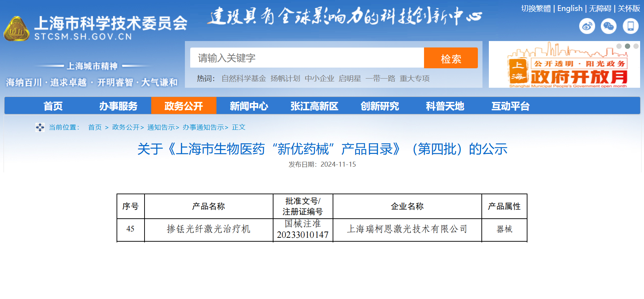Open the WeChat icon link
This screenshot has width=644, height=299.
click(x=609, y=27)
